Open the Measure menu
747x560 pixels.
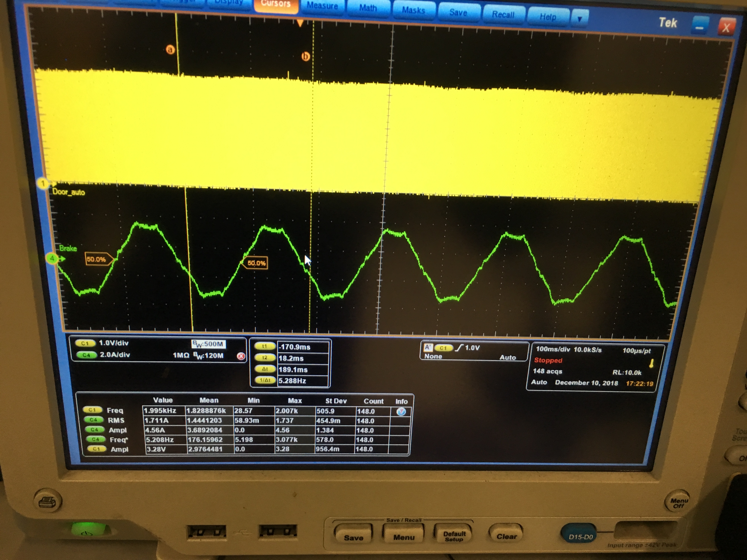pyautogui.click(x=322, y=6)
